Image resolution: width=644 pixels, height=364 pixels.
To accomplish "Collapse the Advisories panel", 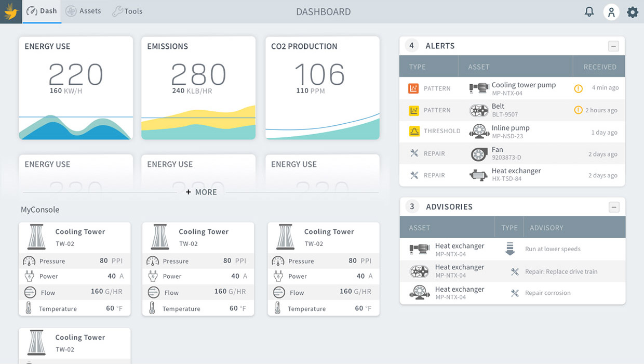I will (x=614, y=207).
